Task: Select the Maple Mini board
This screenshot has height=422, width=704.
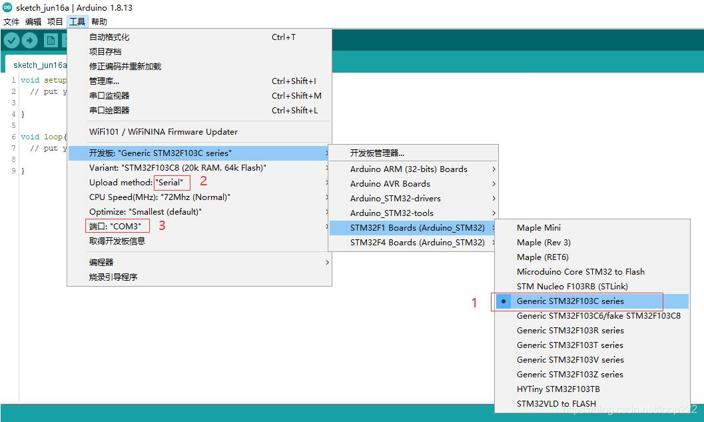Action: [592, 228]
